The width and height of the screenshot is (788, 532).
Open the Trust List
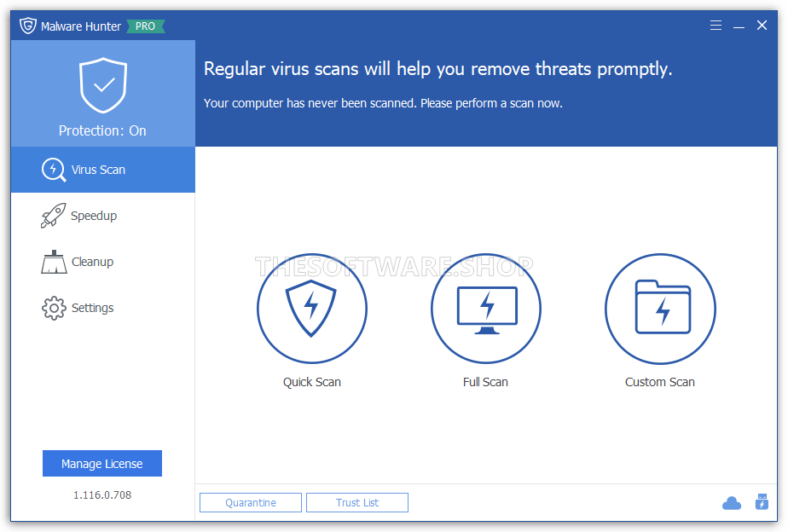coord(357,502)
